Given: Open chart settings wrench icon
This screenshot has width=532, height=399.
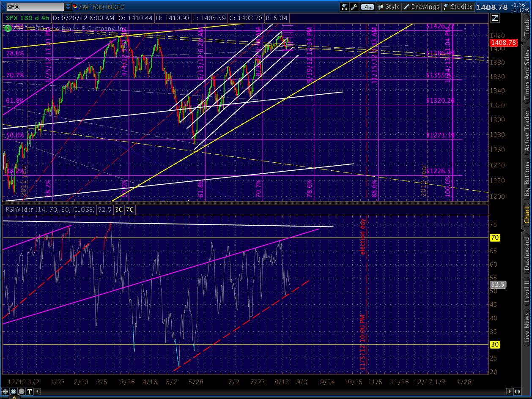Looking at the screenshot, I should (355, 7).
